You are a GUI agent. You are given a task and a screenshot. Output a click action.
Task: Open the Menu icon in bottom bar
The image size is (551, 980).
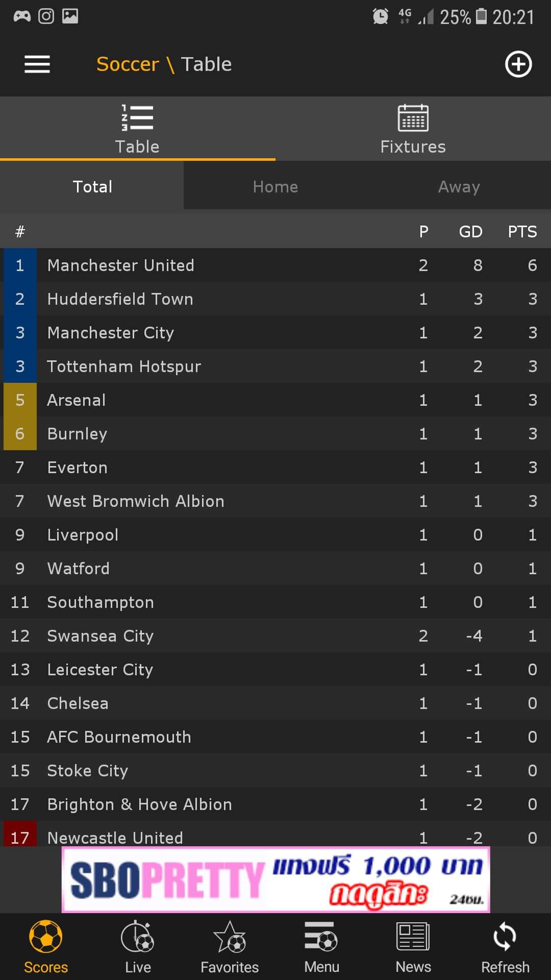click(x=321, y=937)
